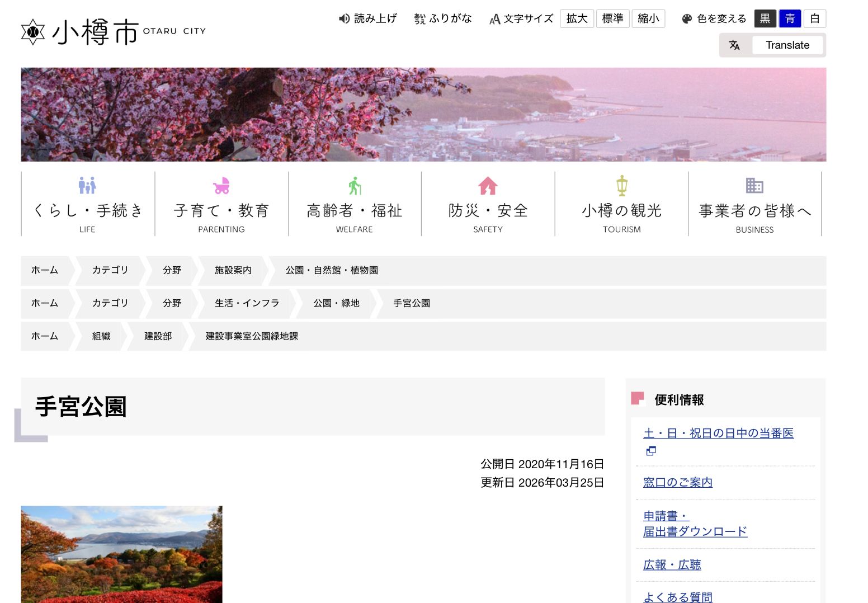Open 事業者の皆様へ via building icon

pyautogui.click(x=754, y=185)
